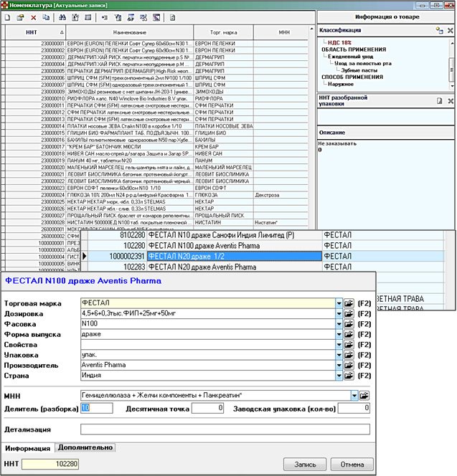Expand the Фасовка dropdown arrow

[x=339, y=323]
